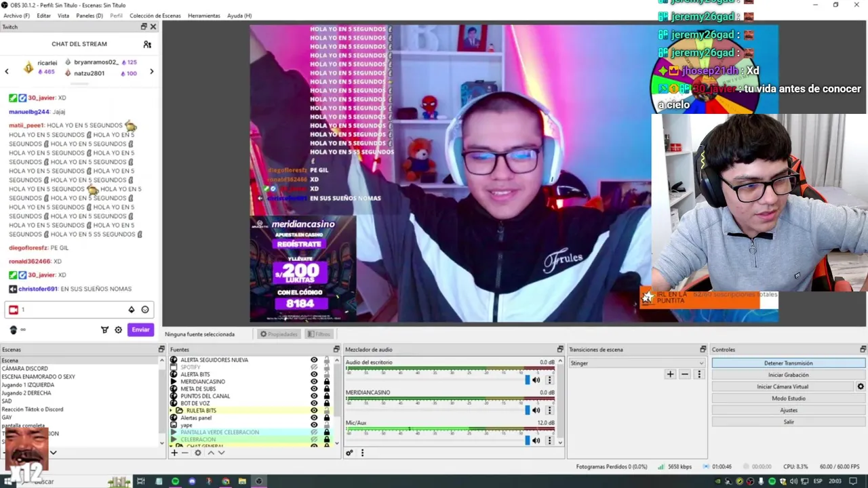Mute the Mic/Aux audio channel

click(536, 441)
